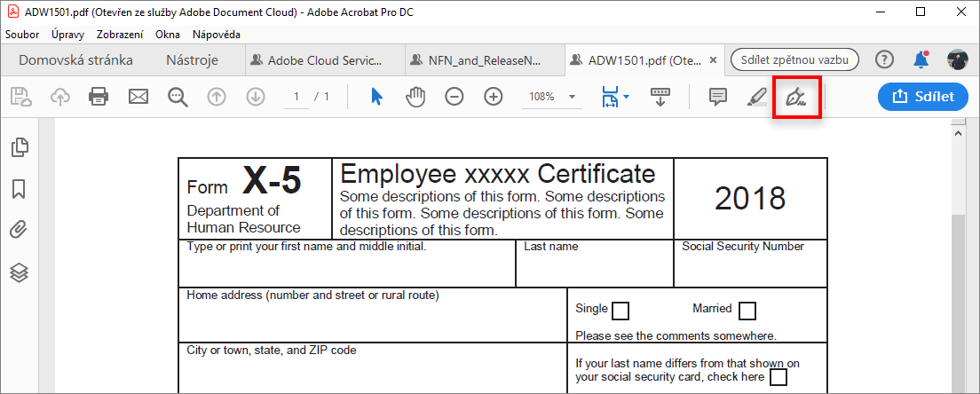Switch to Nástroje tab
Screen dimensions: 980x394
point(192,60)
